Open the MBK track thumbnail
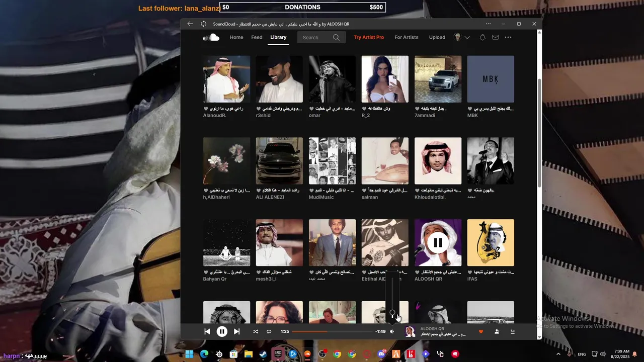644x362 pixels. (491, 79)
